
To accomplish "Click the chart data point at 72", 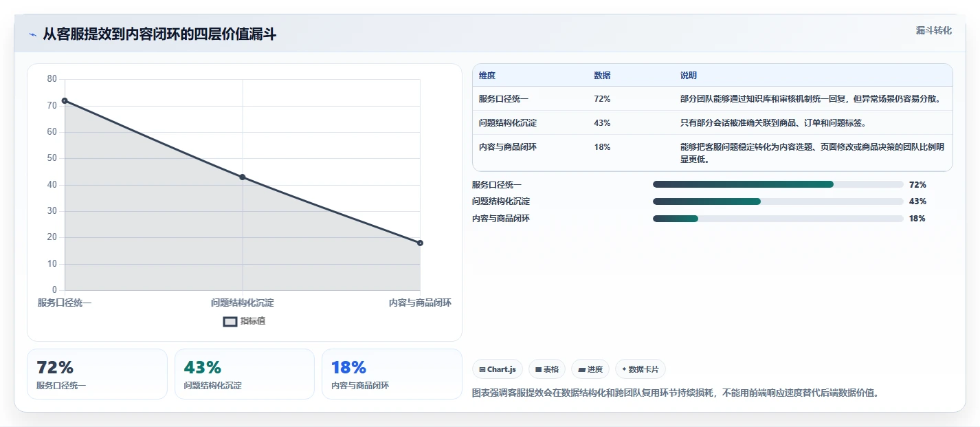I will (65, 100).
